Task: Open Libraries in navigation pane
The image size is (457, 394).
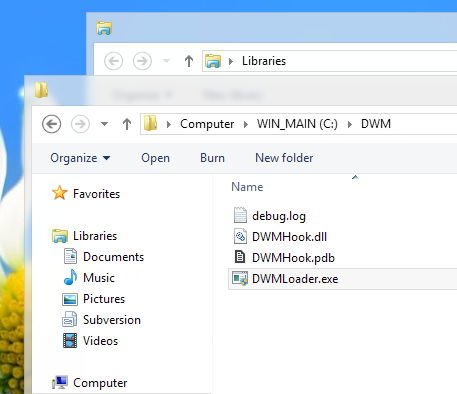Action: pos(95,236)
